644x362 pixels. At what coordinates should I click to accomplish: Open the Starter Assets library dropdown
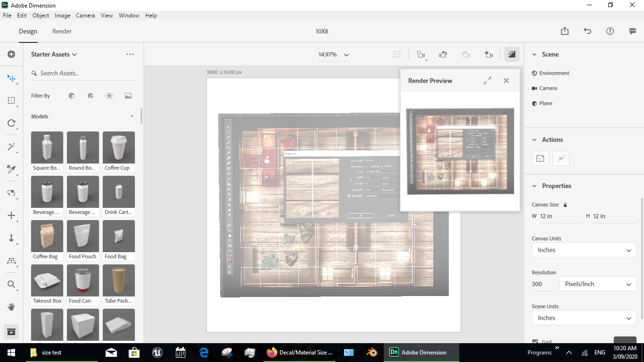click(x=54, y=54)
